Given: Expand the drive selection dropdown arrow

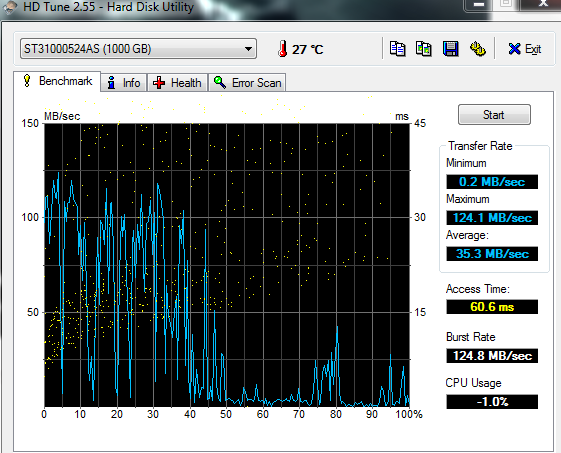Looking at the screenshot, I should click(248, 49).
